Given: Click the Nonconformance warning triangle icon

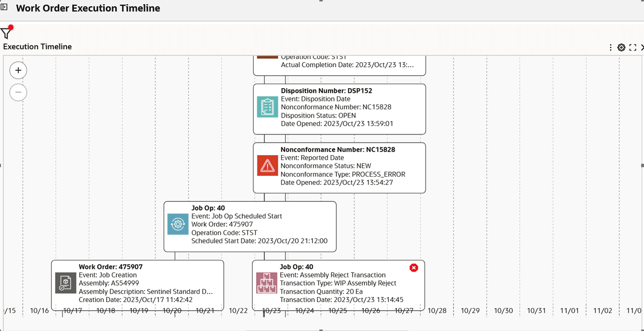Looking at the screenshot, I should click(267, 165).
